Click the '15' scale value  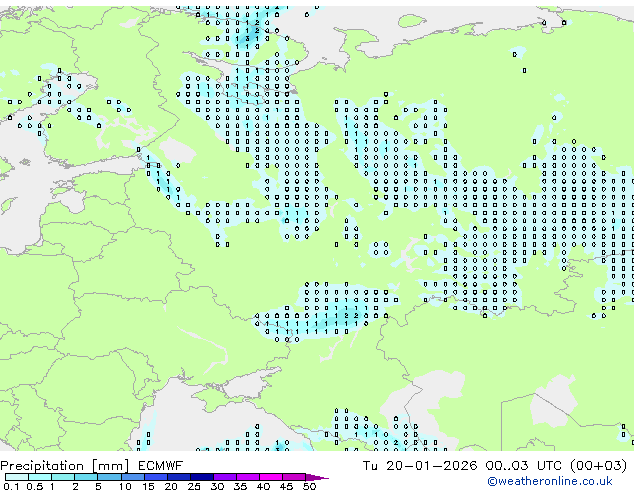[148, 486]
